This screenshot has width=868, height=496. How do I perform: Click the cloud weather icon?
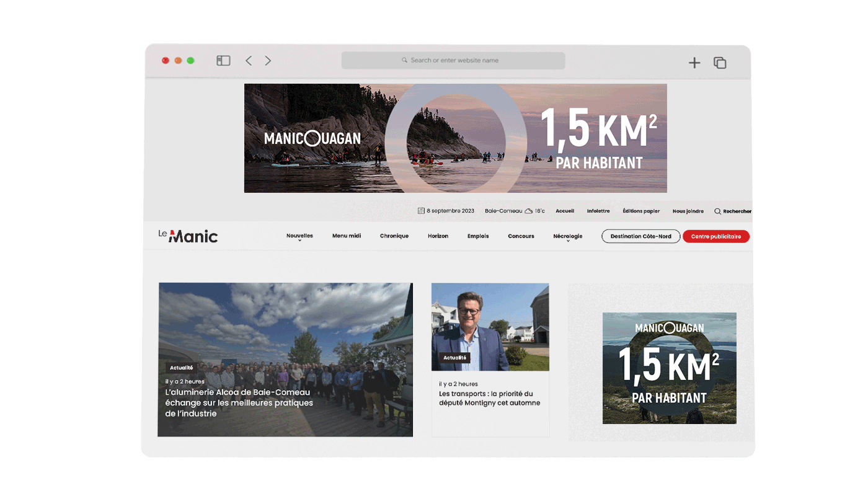pos(529,211)
